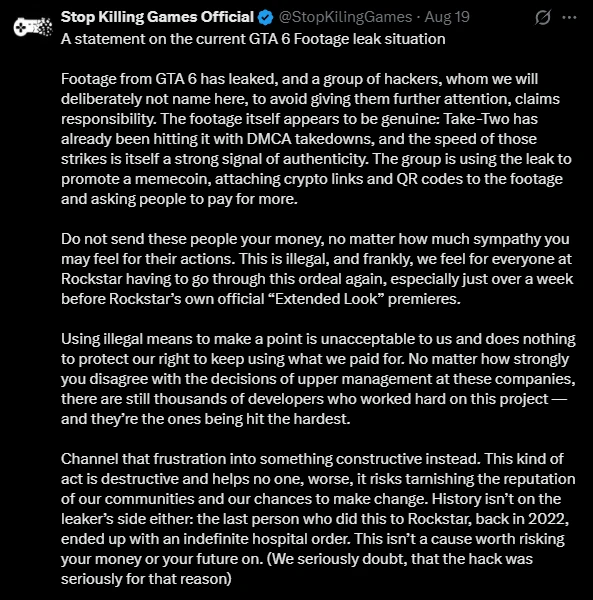Click the blue verified checkmark badge
This screenshot has width=593, height=600.
coord(266,18)
